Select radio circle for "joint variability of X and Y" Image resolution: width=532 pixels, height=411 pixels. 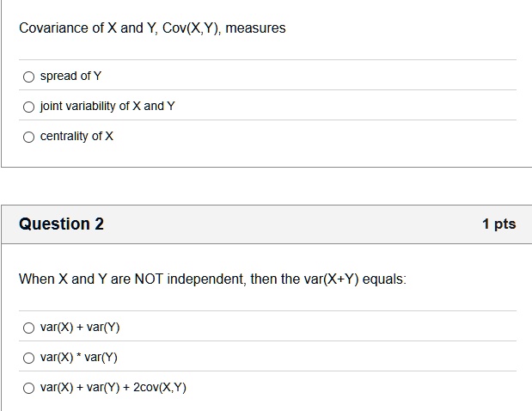28,107
